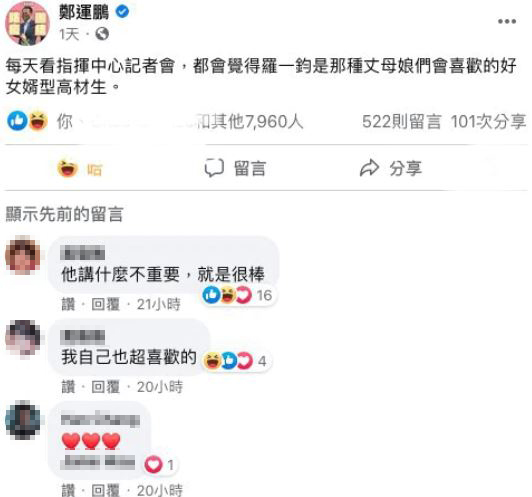The width and height of the screenshot is (532, 497).
Task: Click the 留言 comment button
Action: click(235, 168)
